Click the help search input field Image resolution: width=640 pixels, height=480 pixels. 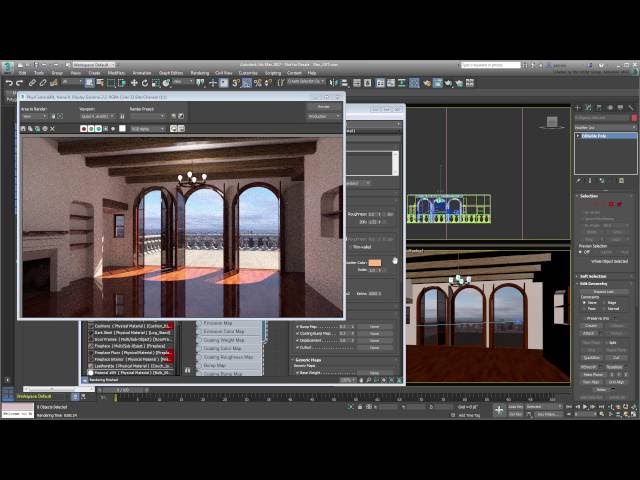click(490, 65)
